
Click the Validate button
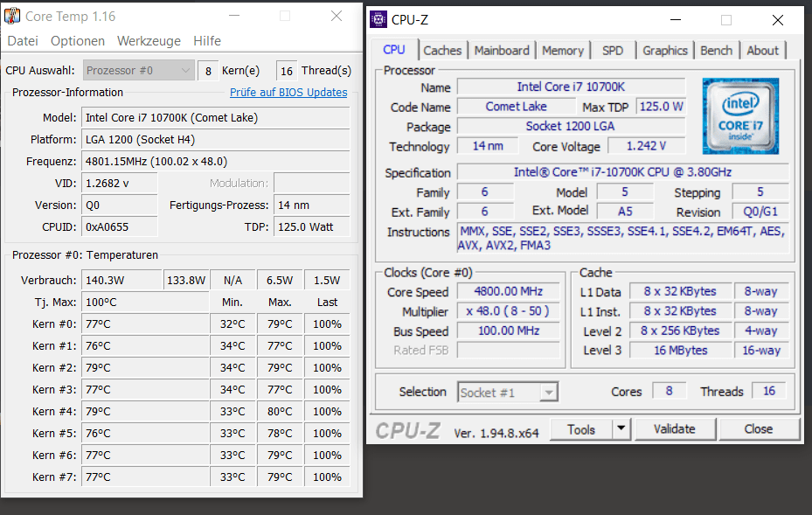(x=675, y=429)
